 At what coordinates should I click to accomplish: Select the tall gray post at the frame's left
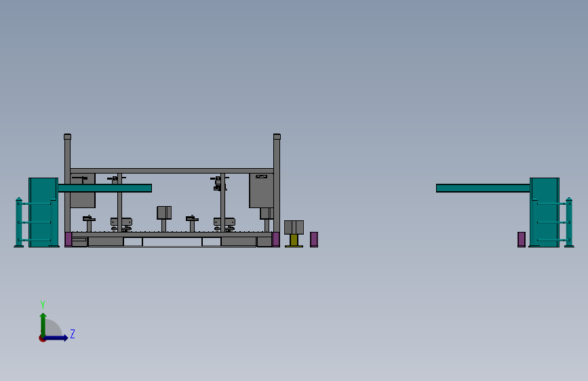[68, 183]
